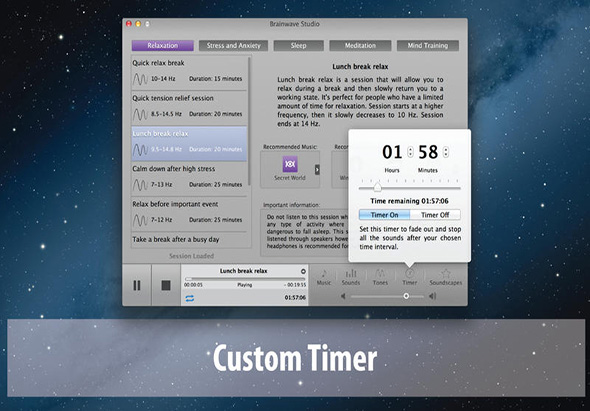Turn the timer off
The height and width of the screenshot is (411, 590).
click(x=435, y=215)
